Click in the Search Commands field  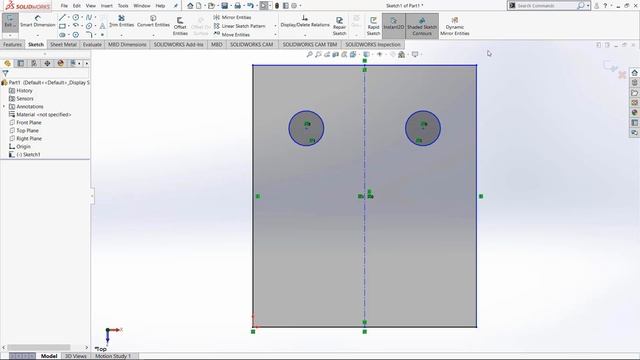(x=546, y=6)
